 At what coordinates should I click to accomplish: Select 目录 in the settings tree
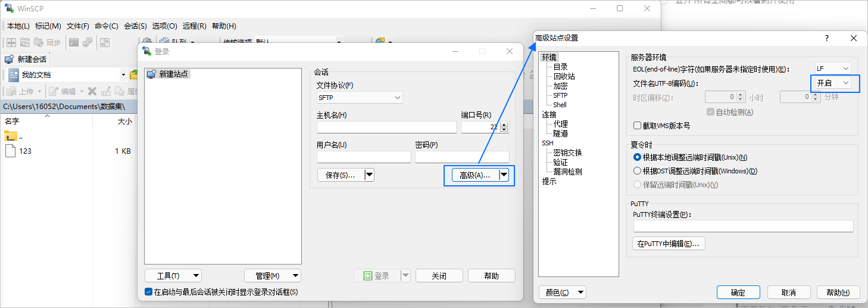point(560,67)
